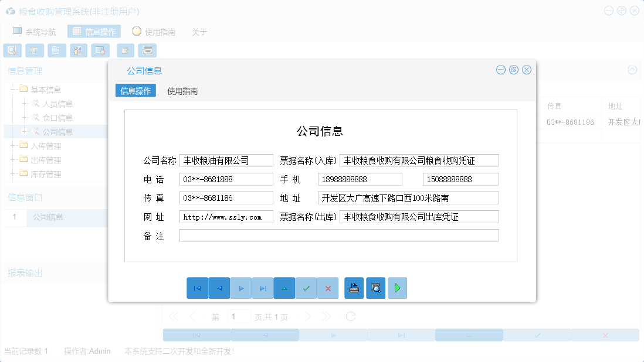Open print preview in the company info dialog
The height and width of the screenshot is (362, 644).
pyautogui.click(x=375, y=288)
